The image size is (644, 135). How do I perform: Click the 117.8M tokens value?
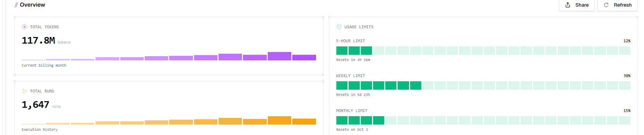point(38,40)
